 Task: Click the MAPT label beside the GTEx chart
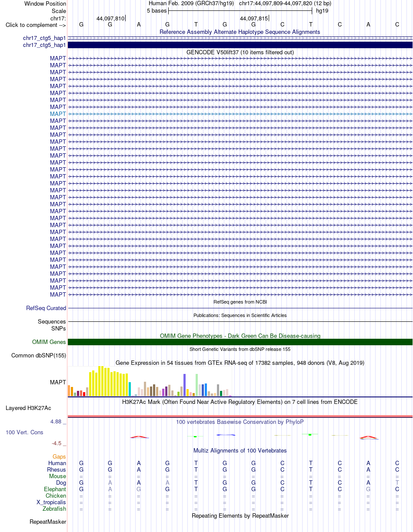pos(58,382)
